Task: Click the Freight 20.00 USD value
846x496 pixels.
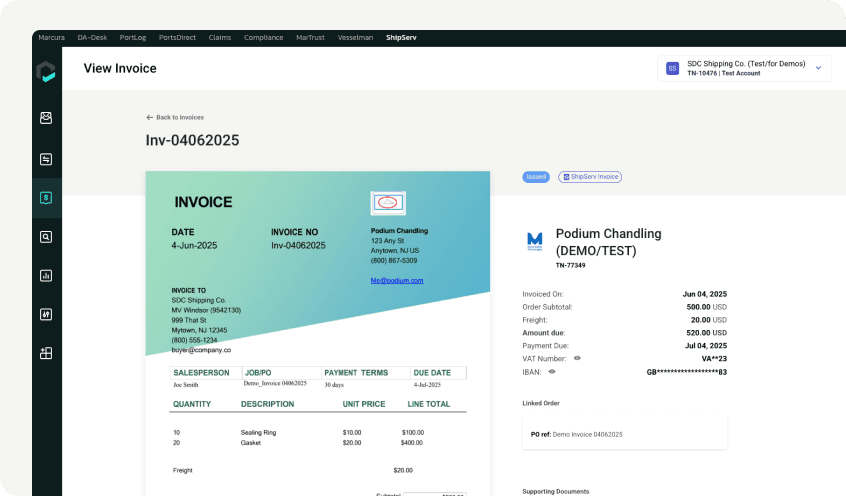Action: (x=708, y=320)
